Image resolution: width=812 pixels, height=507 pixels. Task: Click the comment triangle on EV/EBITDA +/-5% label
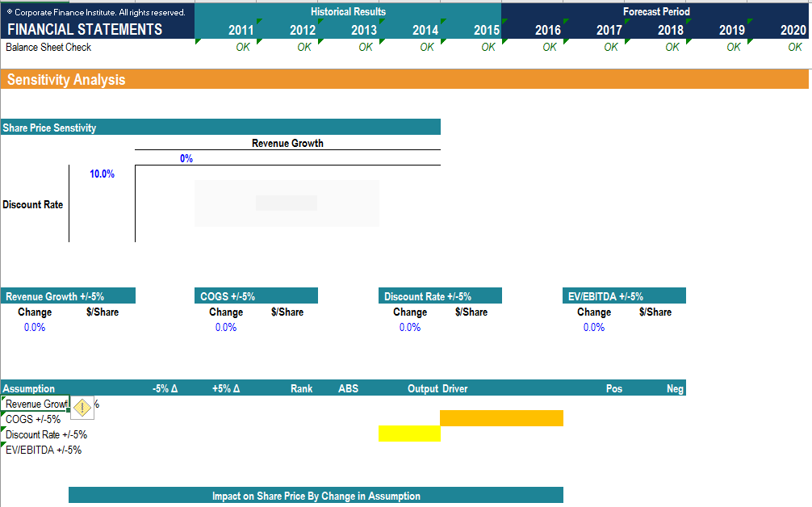[x=3, y=445]
